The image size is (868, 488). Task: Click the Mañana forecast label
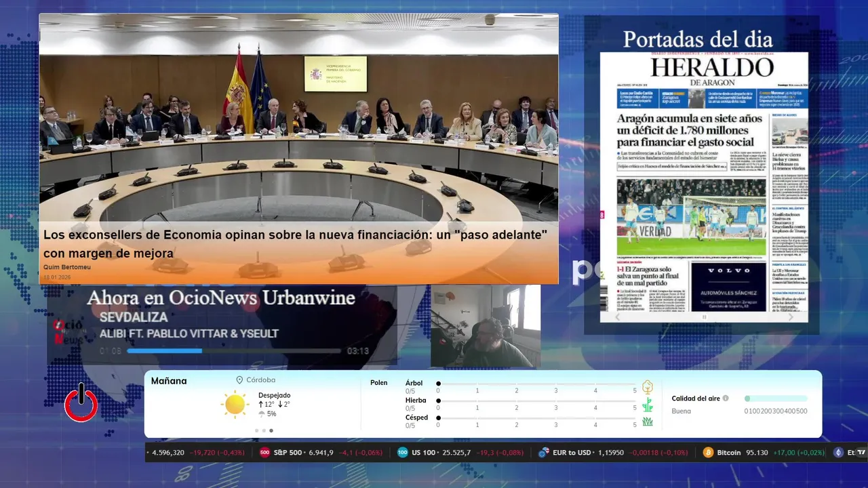point(169,381)
